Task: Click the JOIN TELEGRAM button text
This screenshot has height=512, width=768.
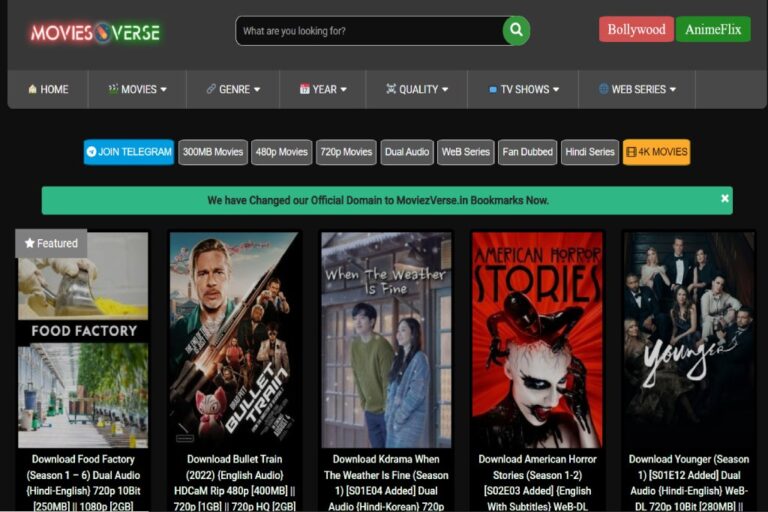Action: [x=135, y=152]
